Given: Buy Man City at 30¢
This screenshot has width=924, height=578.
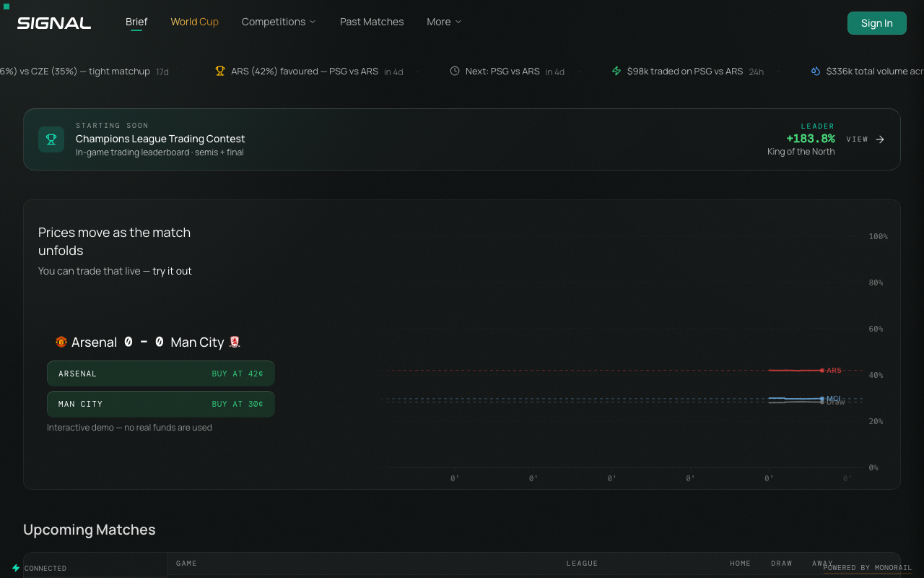Looking at the screenshot, I should [160, 404].
